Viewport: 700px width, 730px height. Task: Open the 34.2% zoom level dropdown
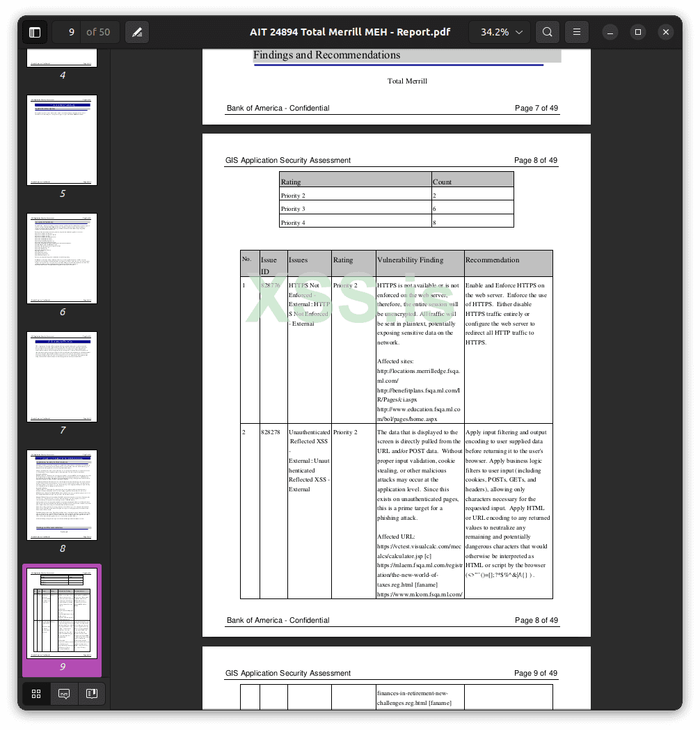[501, 32]
